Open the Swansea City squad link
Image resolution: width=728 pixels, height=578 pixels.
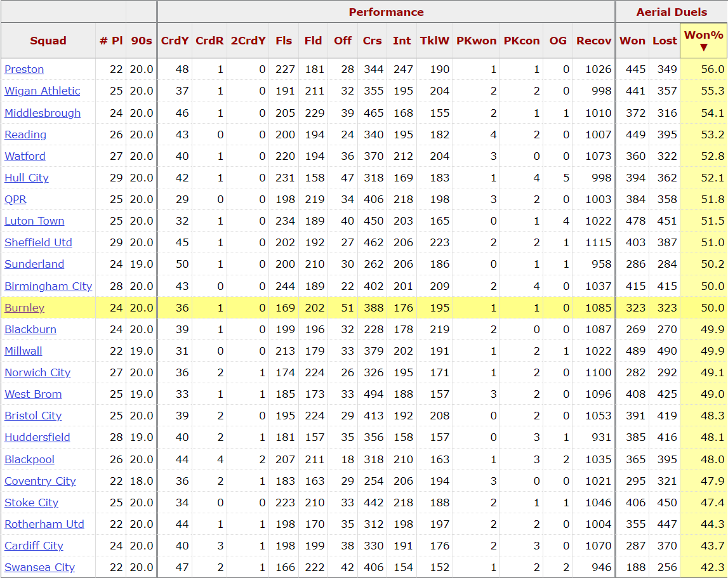(x=39, y=567)
